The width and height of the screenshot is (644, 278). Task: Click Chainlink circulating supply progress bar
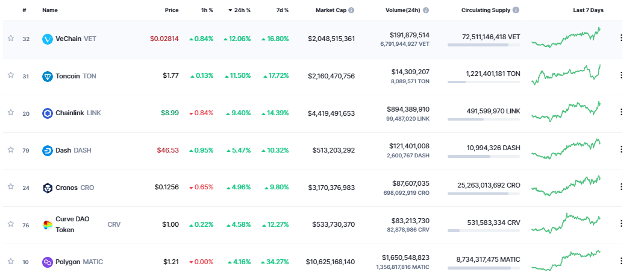click(x=483, y=119)
